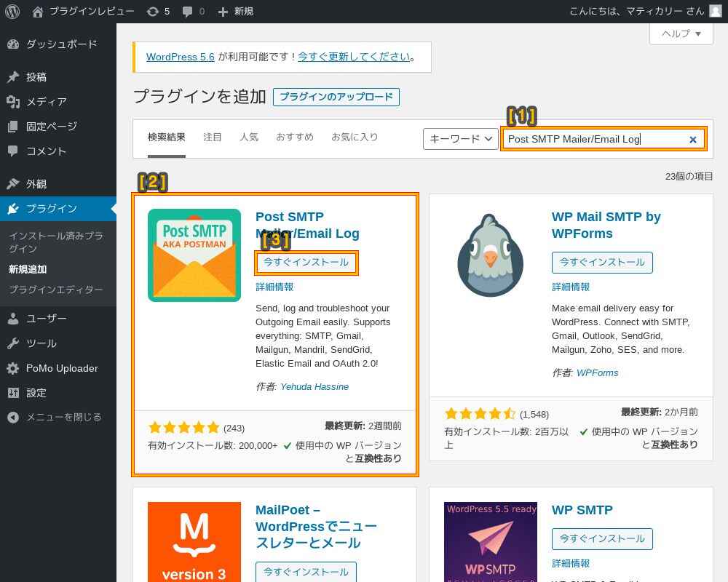Open the WP Mail SMTP by WPForms title
The width and height of the screenshot is (728, 582).
(606, 225)
